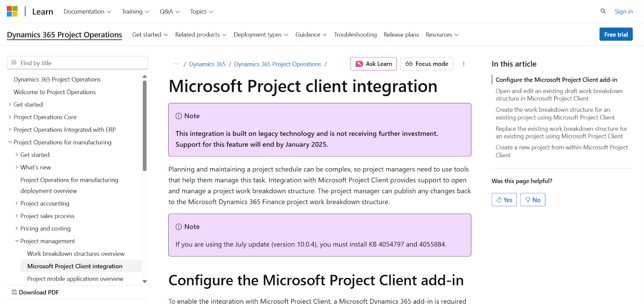Open the Release plans menu item
This screenshot has width=644, height=304.
[x=401, y=35]
